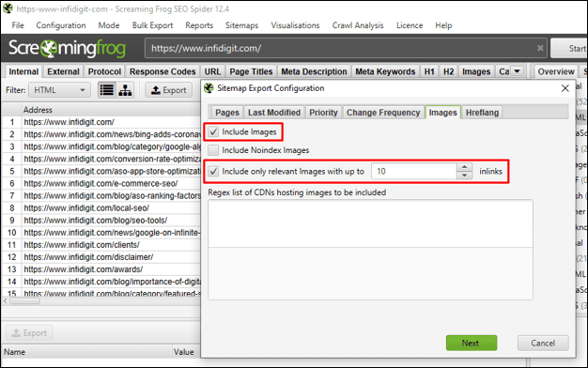Open the Filter HTML dropdown
This screenshot has width=588, height=368.
point(59,90)
